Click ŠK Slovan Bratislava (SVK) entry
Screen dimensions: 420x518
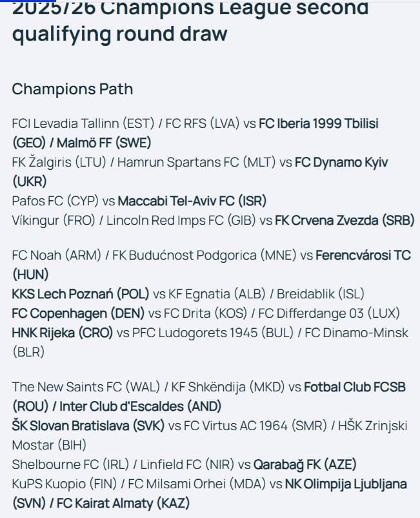click(x=88, y=426)
